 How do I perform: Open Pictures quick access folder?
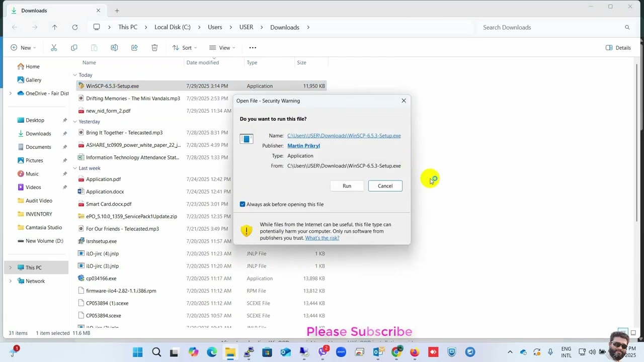34,160
